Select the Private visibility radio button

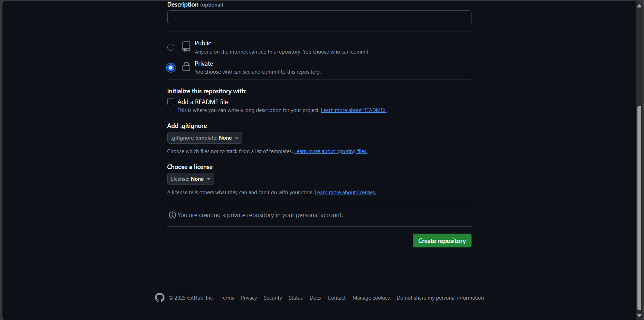click(171, 68)
